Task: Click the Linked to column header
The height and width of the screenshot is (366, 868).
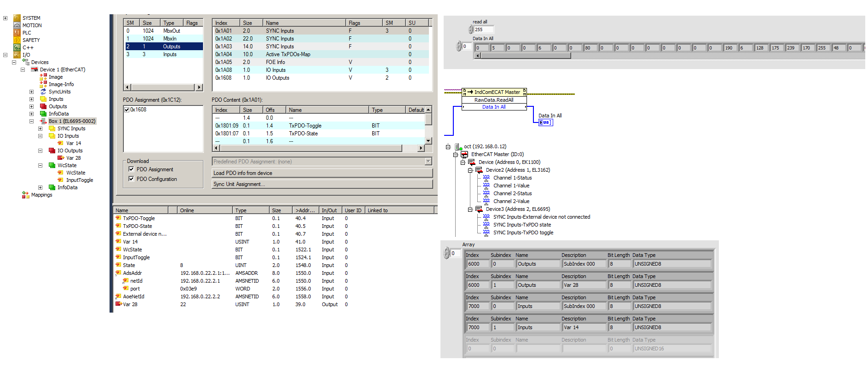Action: click(399, 210)
